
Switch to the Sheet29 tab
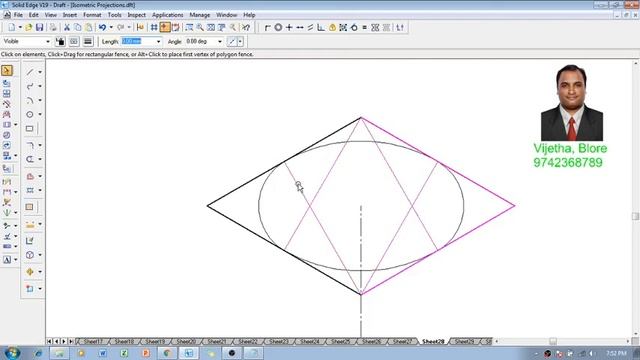(464, 341)
